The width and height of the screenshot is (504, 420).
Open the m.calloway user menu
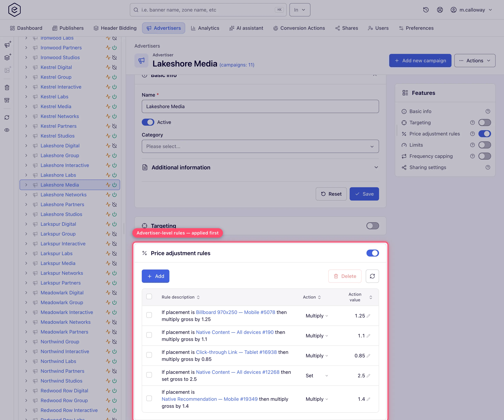coord(471,10)
